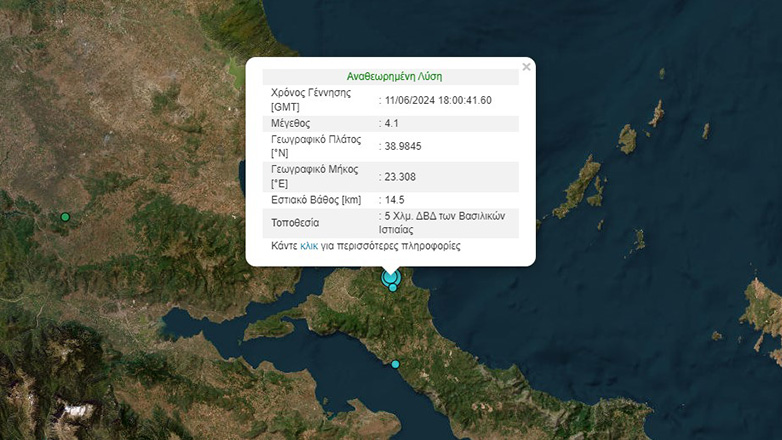The image size is (782, 440).
Task: Click the 'Αναθεωρημένη Λύση' green heading
Action: tap(394, 76)
